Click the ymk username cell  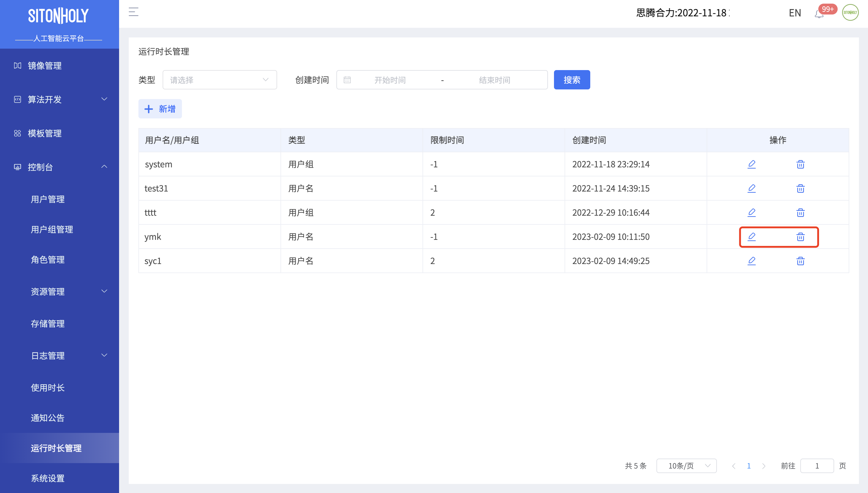pos(209,237)
